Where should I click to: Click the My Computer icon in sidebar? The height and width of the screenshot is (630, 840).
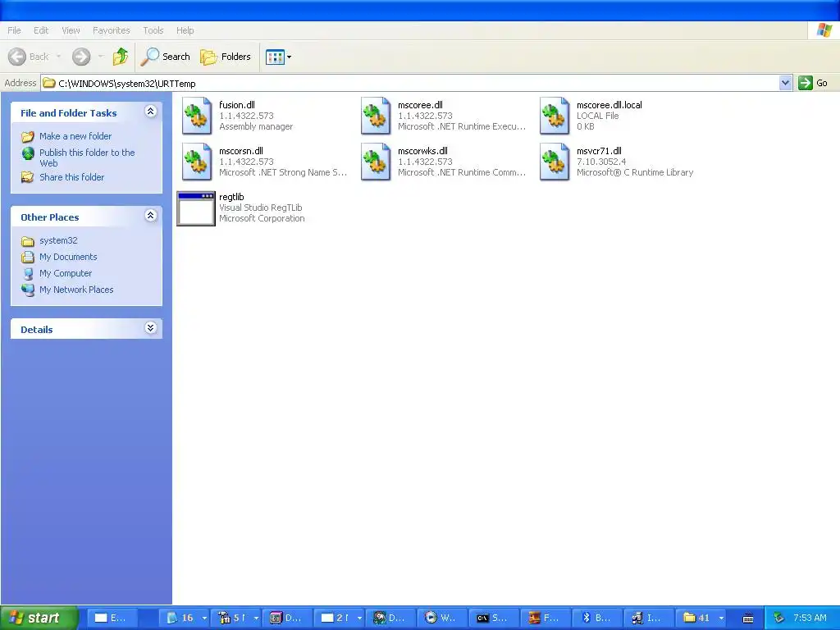[x=28, y=274]
